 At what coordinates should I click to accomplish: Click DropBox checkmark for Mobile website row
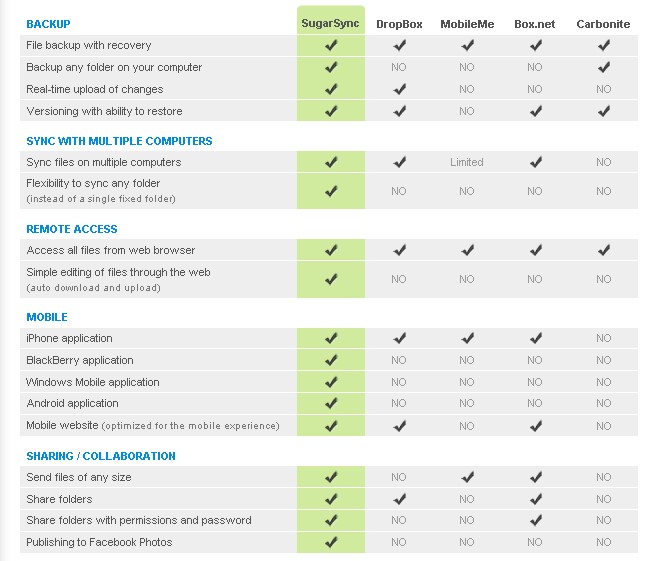pos(399,426)
